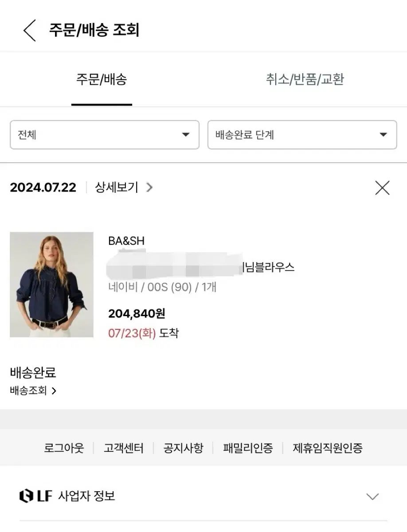Click the BA&SH brand name

[126, 241]
